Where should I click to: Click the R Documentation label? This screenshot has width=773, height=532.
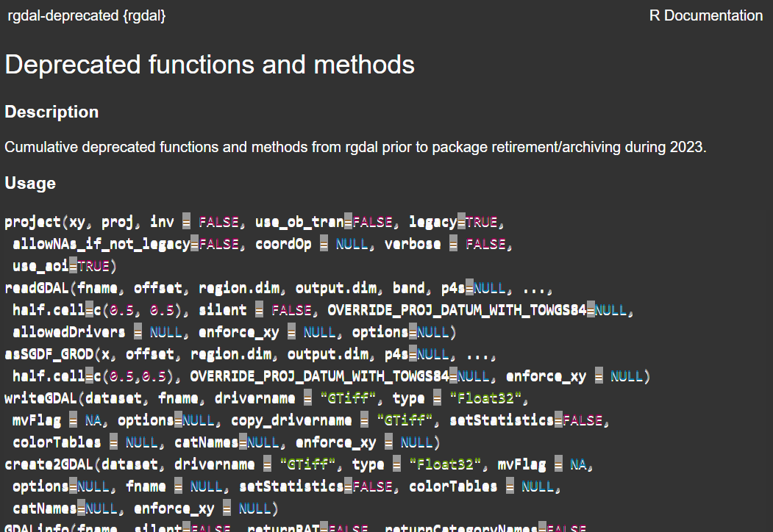pyautogui.click(x=705, y=15)
